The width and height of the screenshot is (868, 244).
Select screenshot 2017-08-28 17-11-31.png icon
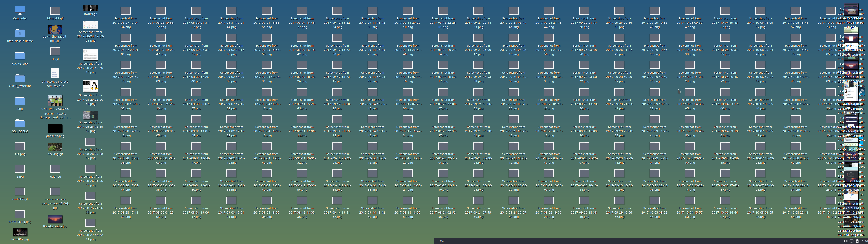(x=126, y=201)
